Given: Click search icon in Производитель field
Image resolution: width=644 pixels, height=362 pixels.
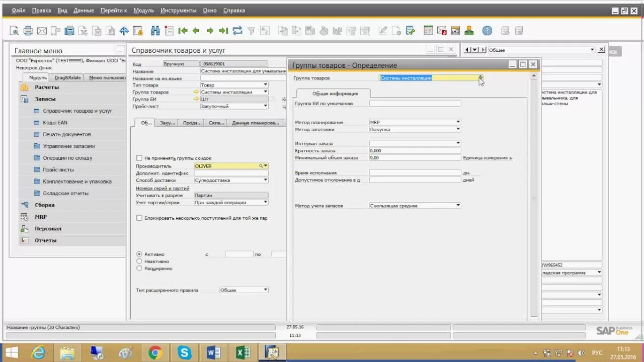Looking at the screenshot, I should pos(261,166).
